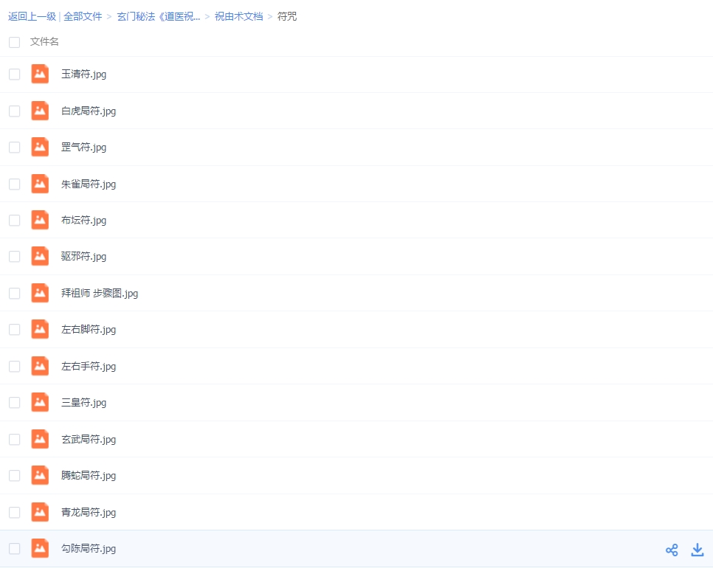Click the 文件名 column header
This screenshot has width=713, height=588.
click(x=44, y=42)
